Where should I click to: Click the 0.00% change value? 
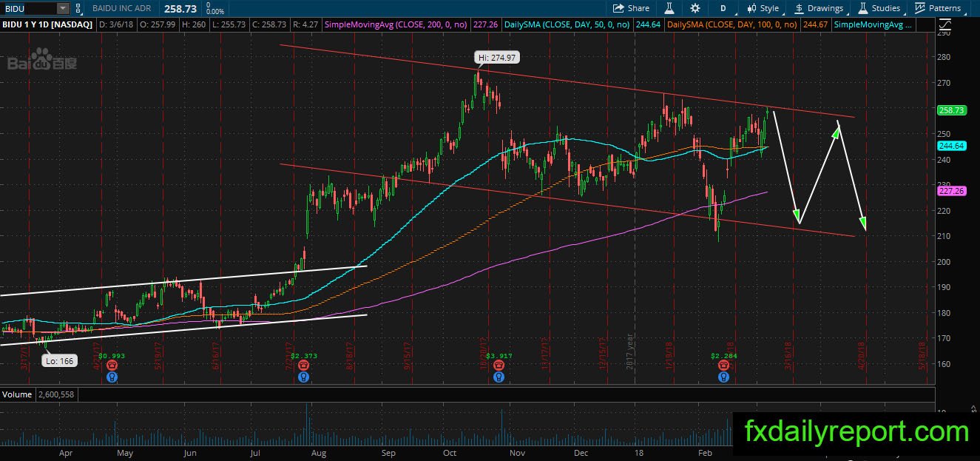pyautogui.click(x=215, y=12)
